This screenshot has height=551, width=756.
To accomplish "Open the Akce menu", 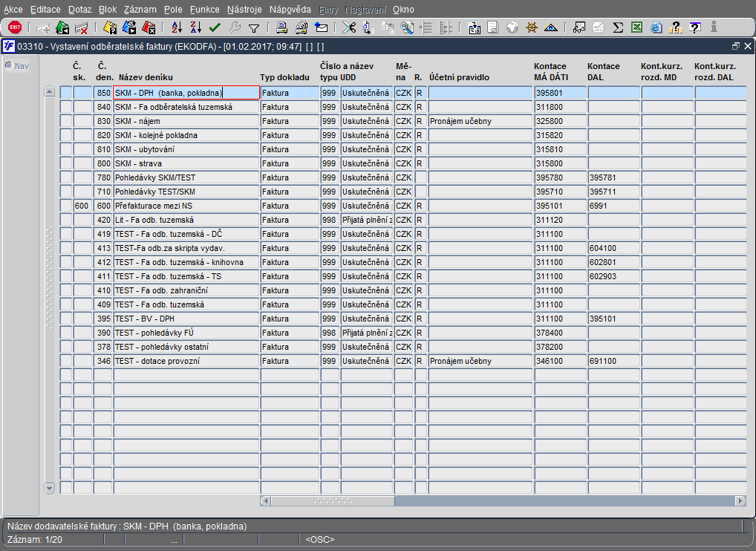I will (x=13, y=9).
